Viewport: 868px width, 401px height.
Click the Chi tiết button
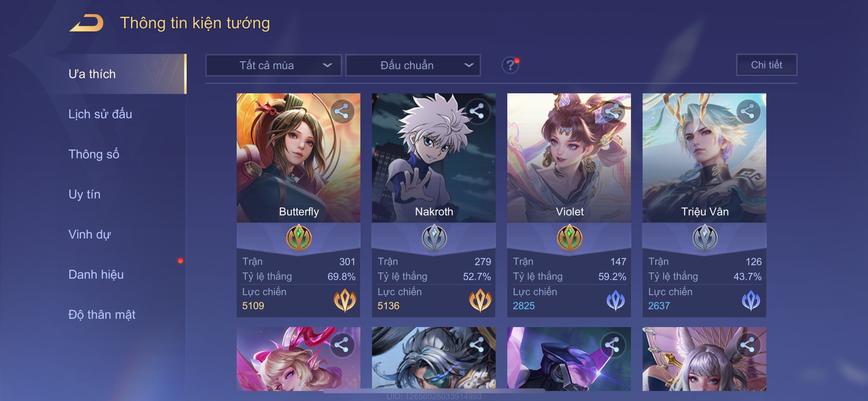[767, 65]
